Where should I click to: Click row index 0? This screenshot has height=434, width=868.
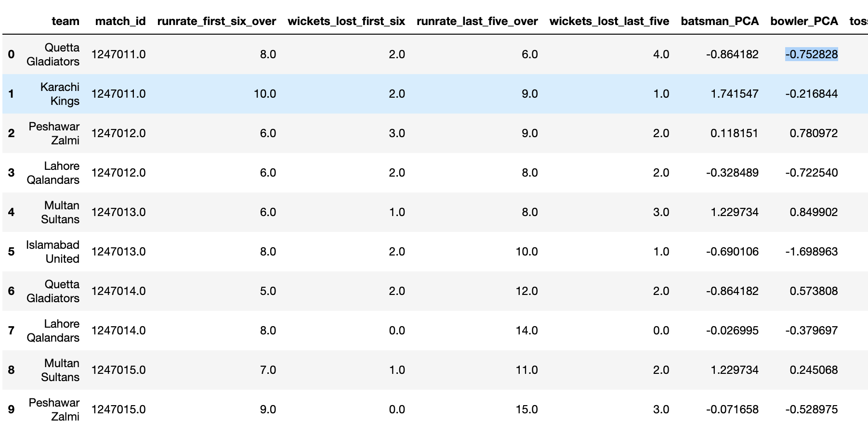[11, 54]
